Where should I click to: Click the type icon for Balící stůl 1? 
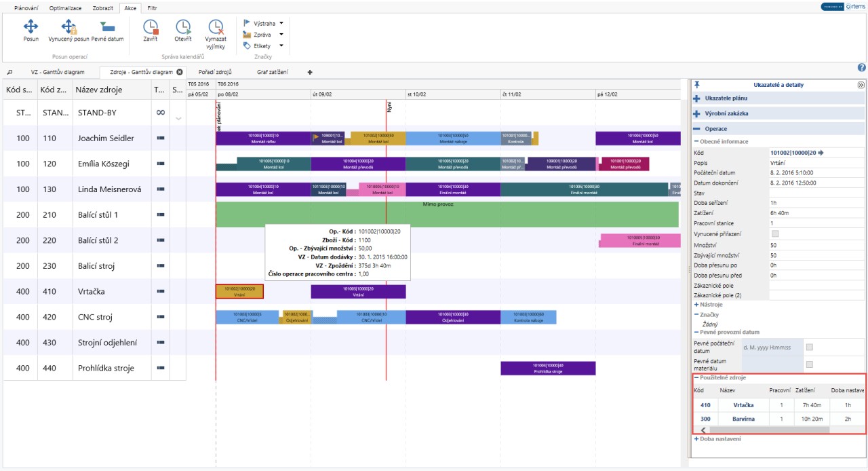coord(161,214)
